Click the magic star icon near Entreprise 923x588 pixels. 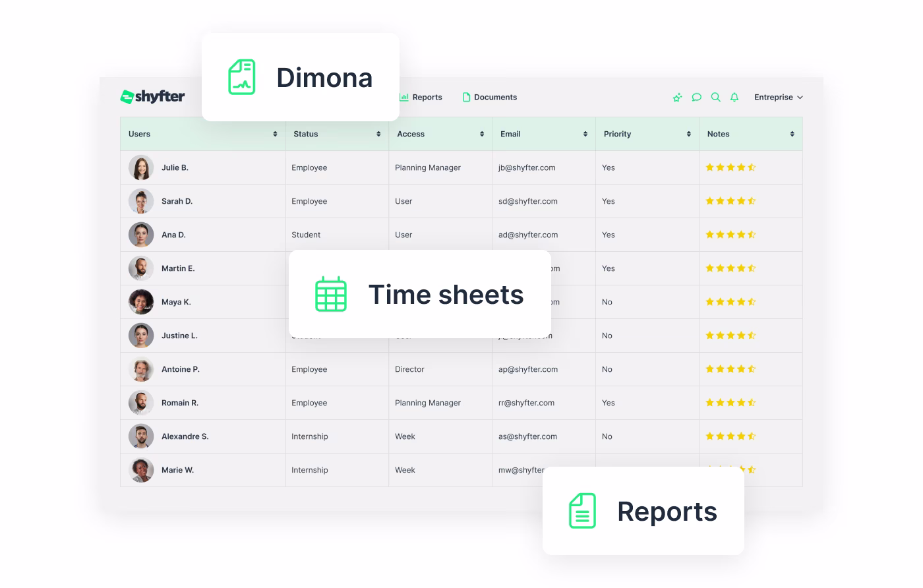coord(677,97)
